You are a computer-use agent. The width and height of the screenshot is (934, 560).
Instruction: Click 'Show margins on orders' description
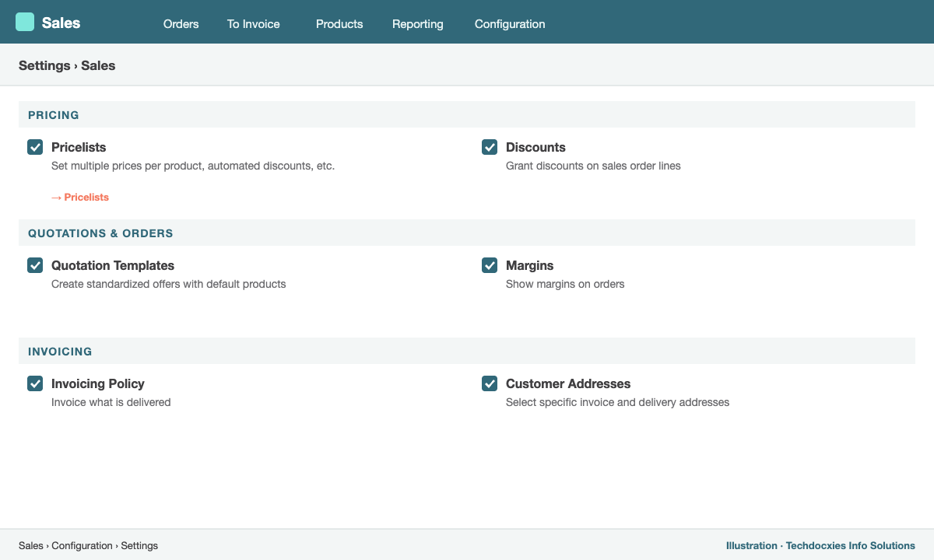tap(565, 284)
